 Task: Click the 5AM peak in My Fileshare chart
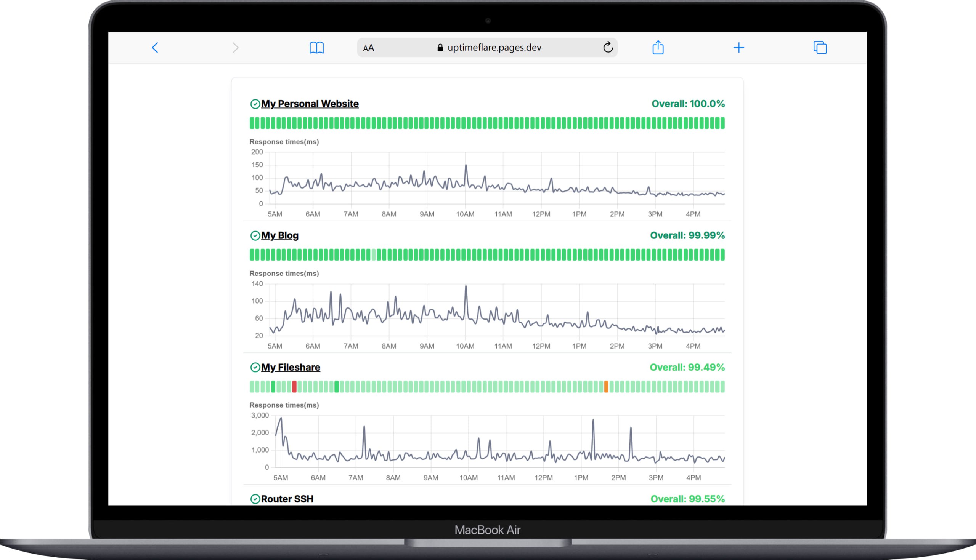(x=281, y=418)
